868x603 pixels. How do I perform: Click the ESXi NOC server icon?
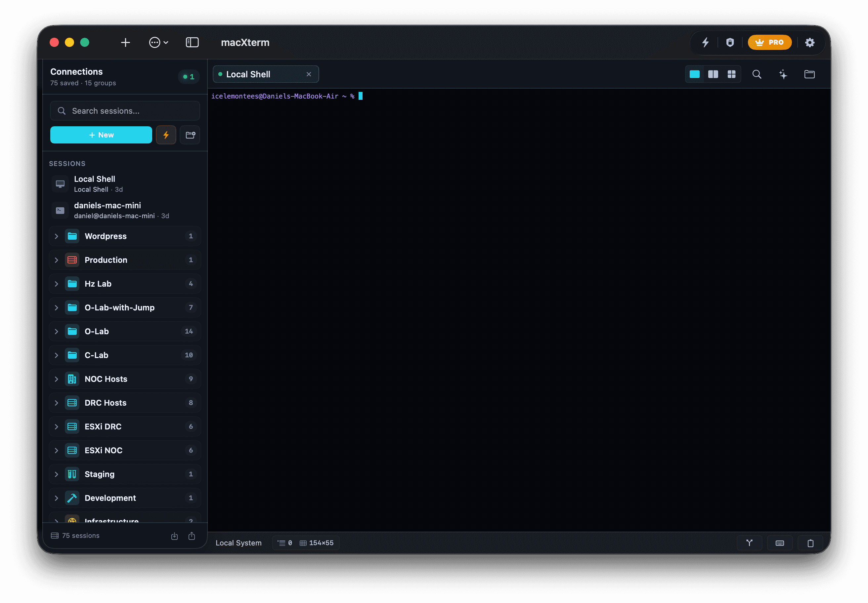72,450
